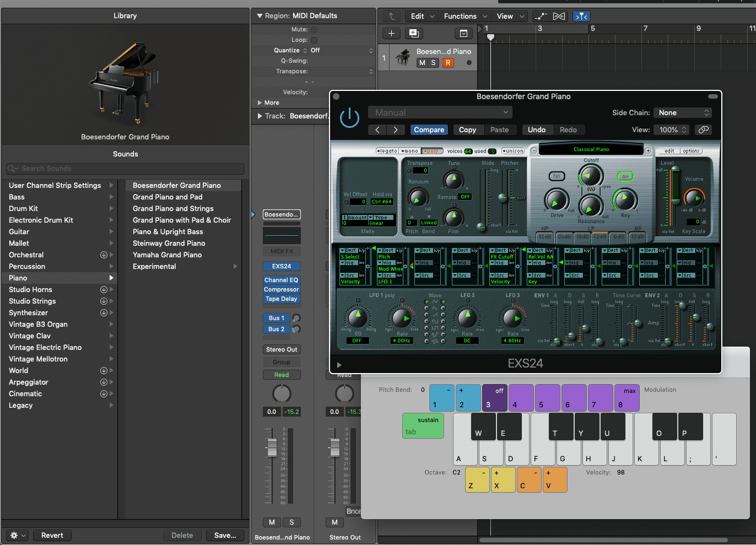The image size is (756, 545).
Task: Click the Search Sounds input field
Action: 126,169
